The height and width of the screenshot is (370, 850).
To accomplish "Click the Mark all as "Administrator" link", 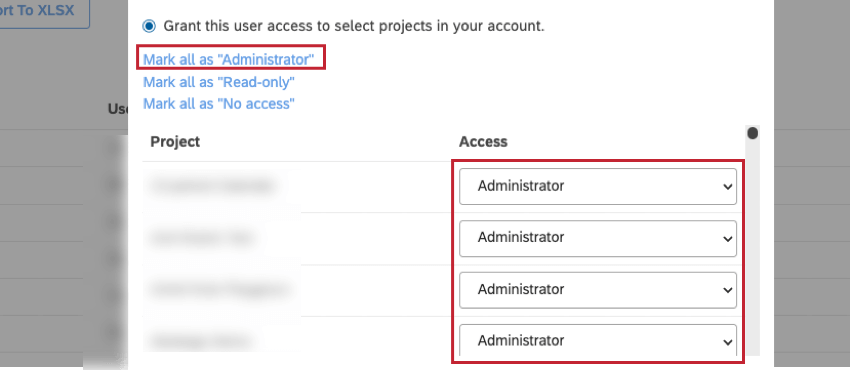I will click(x=229, y=60).
